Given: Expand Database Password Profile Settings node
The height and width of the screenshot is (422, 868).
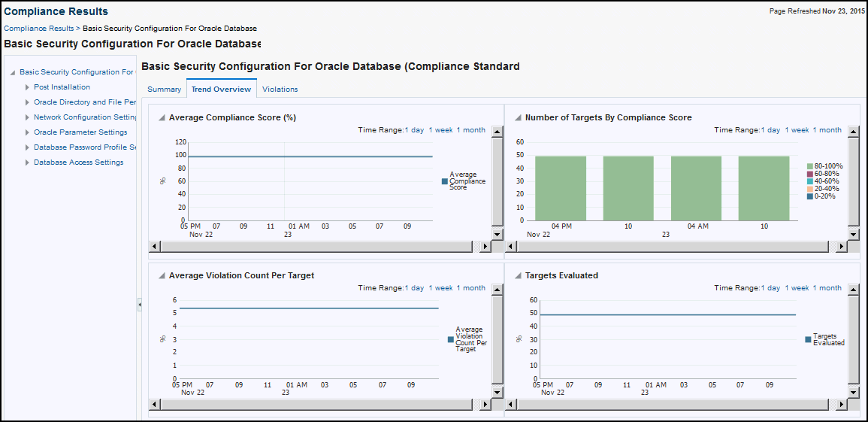Looking at the screenshot, I should click(27, 148).
